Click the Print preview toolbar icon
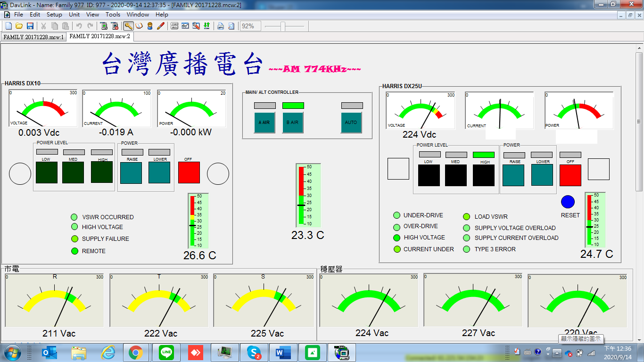This screenshot has height=362, width=644. (231, 26)
